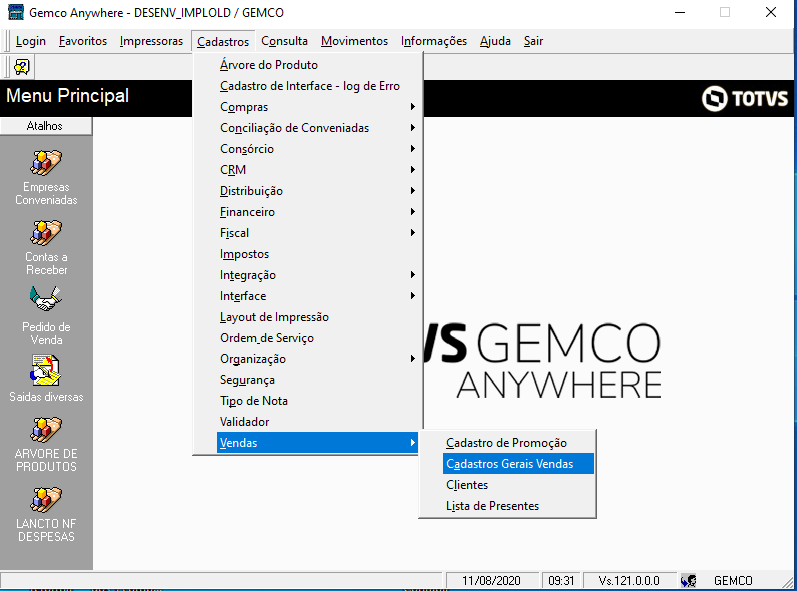The image size is (797, 591).
Task: Close the Cadastros menu
Action: 223,41
